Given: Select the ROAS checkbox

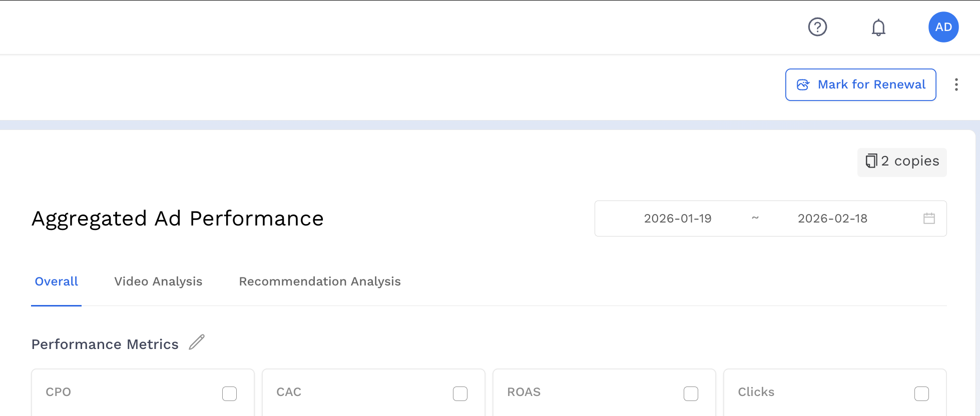Looking at the screenshot, I should point(691,393).
